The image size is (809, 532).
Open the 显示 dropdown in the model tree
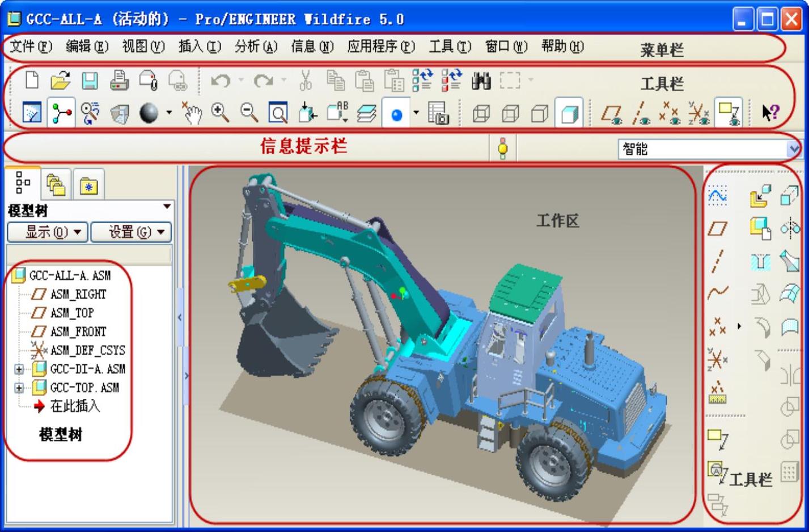coord(47,232)
